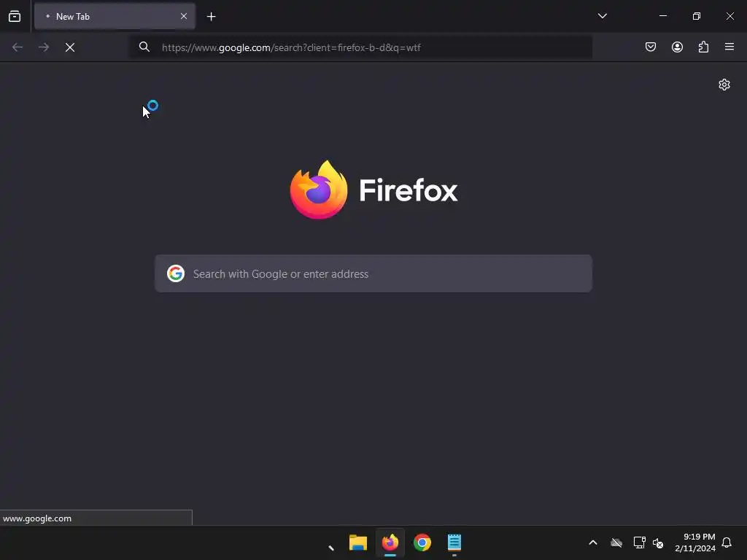The image size is (747, 560).
Task: Go forward one page
Action: [x=44, y=47]
